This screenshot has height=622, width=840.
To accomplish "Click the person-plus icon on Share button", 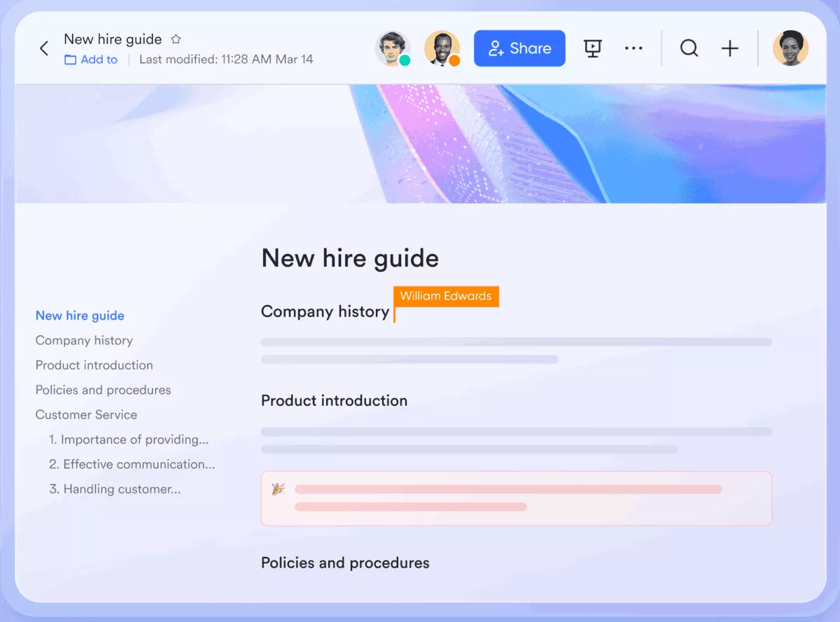I will tap(497, 48).
